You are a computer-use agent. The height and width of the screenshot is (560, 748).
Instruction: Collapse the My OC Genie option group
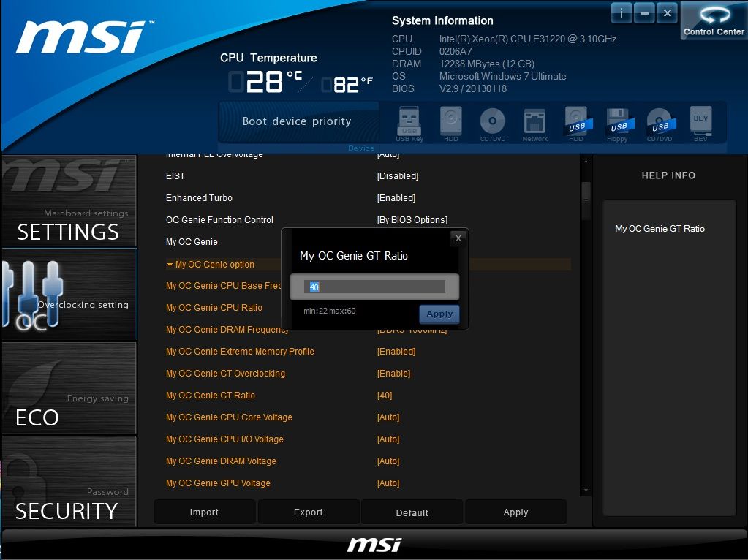point(170,264)
